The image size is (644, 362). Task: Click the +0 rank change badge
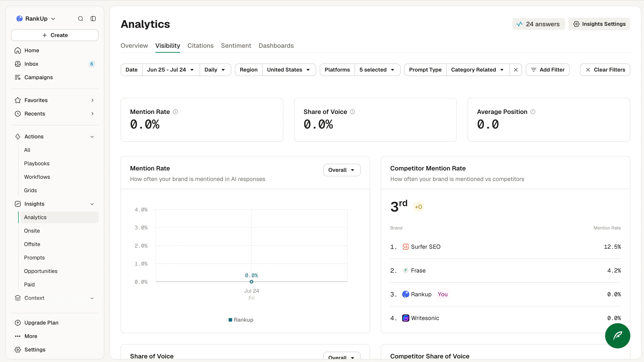coord(418,207)
